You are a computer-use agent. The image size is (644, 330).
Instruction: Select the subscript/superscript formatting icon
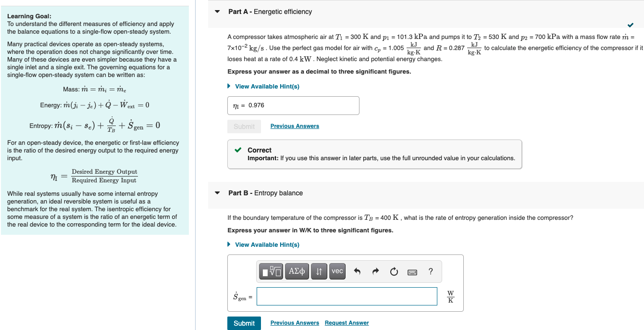pyautogui.click(x=319, y=271)
